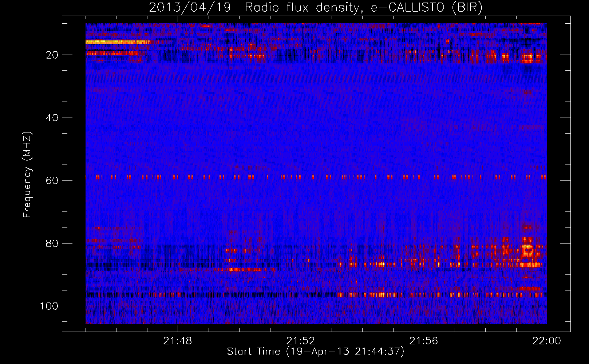Click the 40 MHz frequency tick label
This screenshot has width=589, height=364.
[52, 118]
